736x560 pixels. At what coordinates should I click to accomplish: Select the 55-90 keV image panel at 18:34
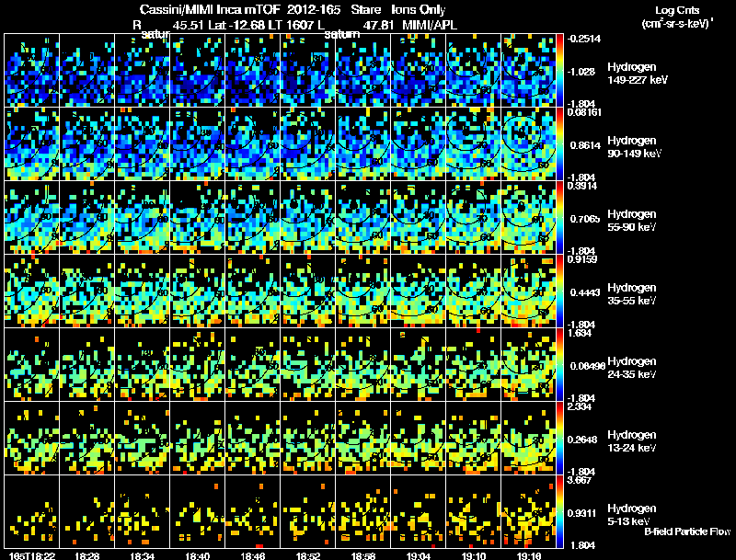coord(143,218)
